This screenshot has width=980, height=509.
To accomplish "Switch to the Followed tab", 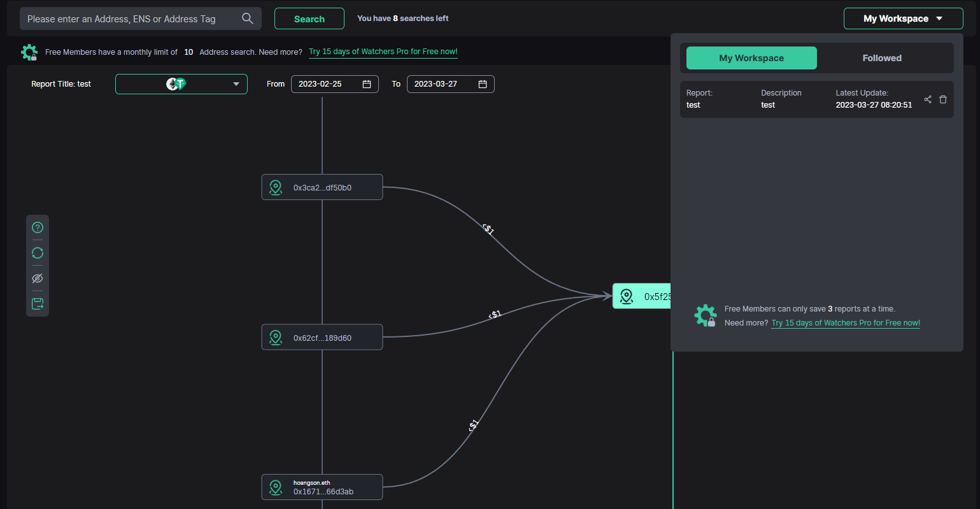I will coord(882,58).
